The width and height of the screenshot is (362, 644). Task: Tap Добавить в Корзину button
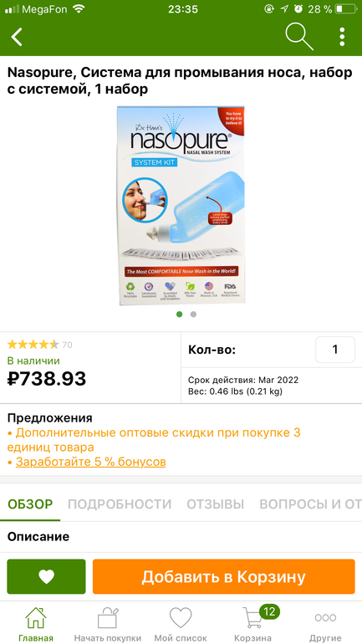(x=224, y=576)
